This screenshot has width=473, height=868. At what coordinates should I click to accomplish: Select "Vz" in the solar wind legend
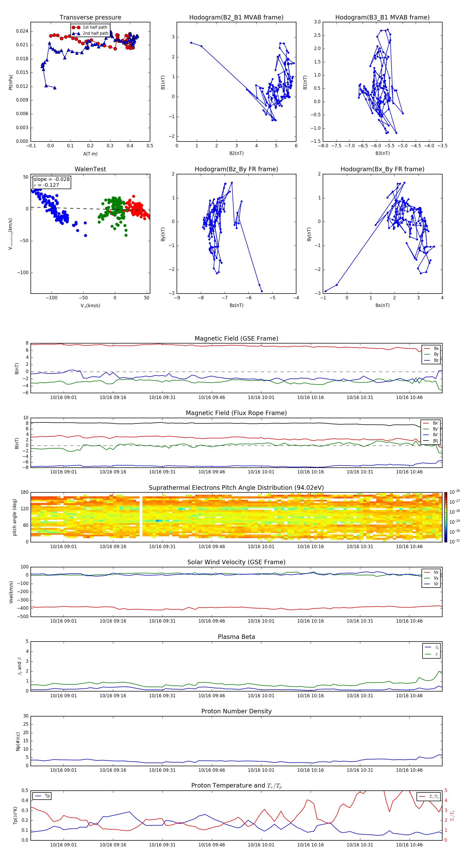pyautogui.click(x=431, y=584)
